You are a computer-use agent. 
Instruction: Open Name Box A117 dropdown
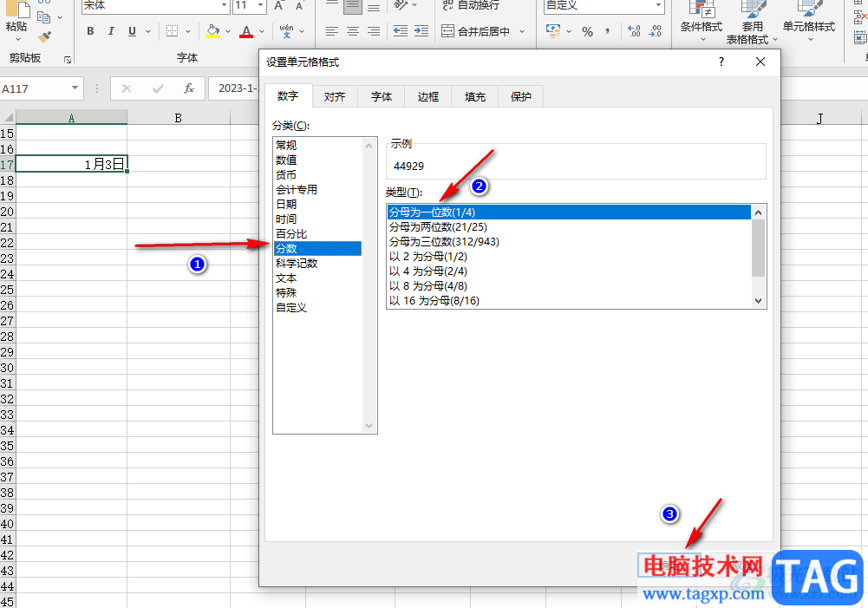coord(75,88)
